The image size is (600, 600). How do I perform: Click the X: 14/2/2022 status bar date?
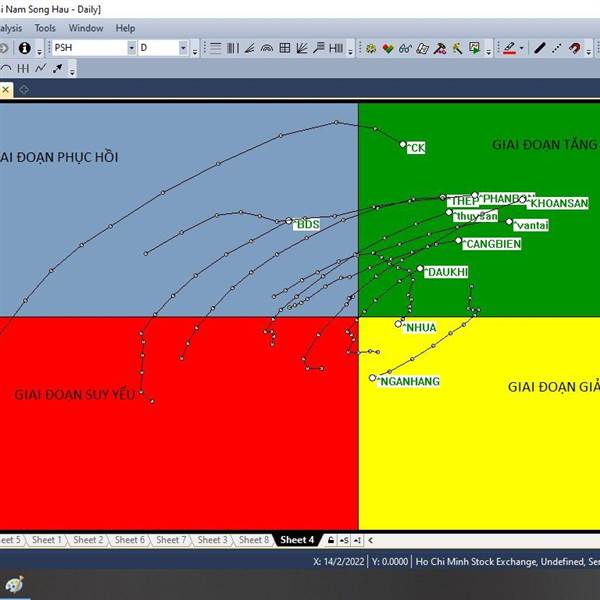click(339, 561)
